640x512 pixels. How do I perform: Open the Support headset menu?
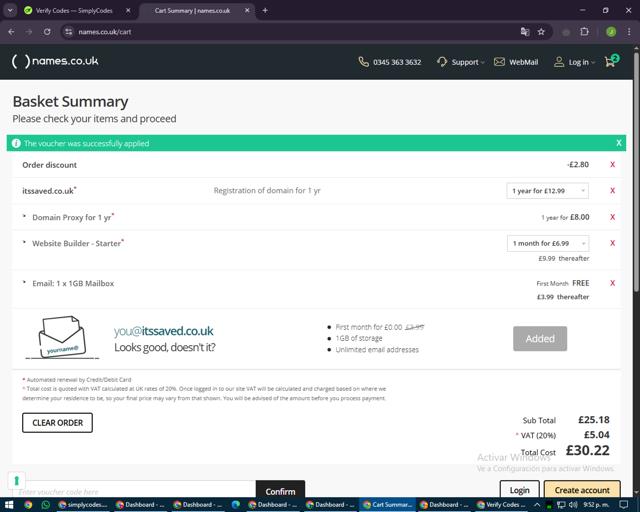(460, 62)
